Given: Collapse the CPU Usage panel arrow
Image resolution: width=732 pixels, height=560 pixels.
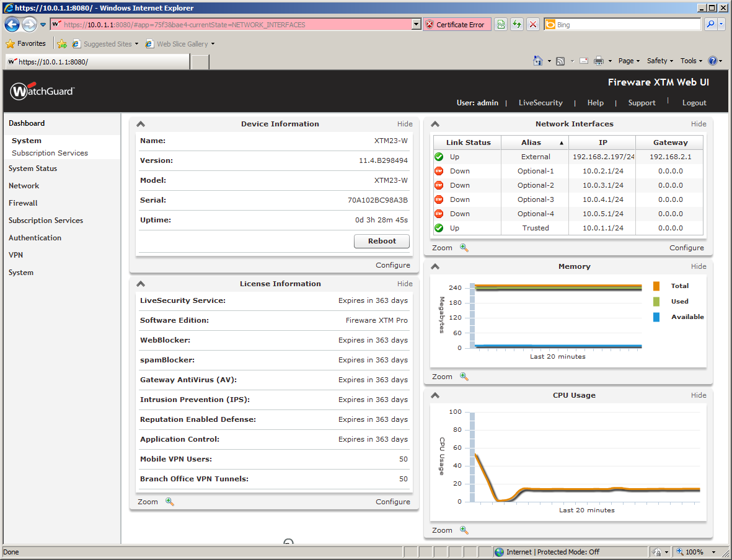Looking at the screenshot, I should pyautogui.click(x=435, y=395).
